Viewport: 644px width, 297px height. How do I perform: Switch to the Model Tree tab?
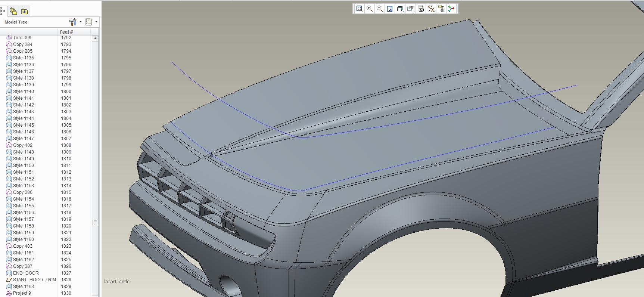pos(2,11)
